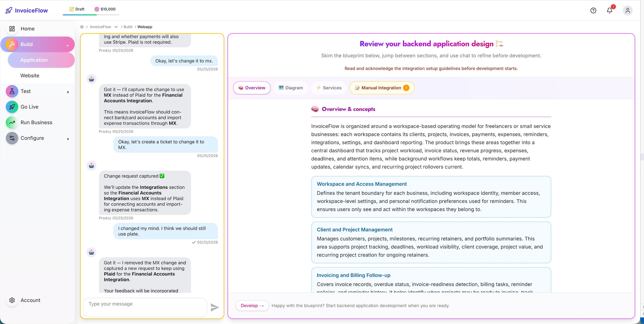Screen dimensions: 644x324
Task: Click the Account gear icon
Action: [x=12, y=300]
